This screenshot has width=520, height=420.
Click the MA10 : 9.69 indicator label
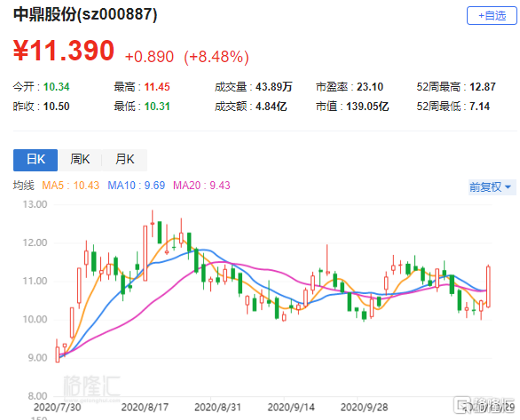point(137,185)
